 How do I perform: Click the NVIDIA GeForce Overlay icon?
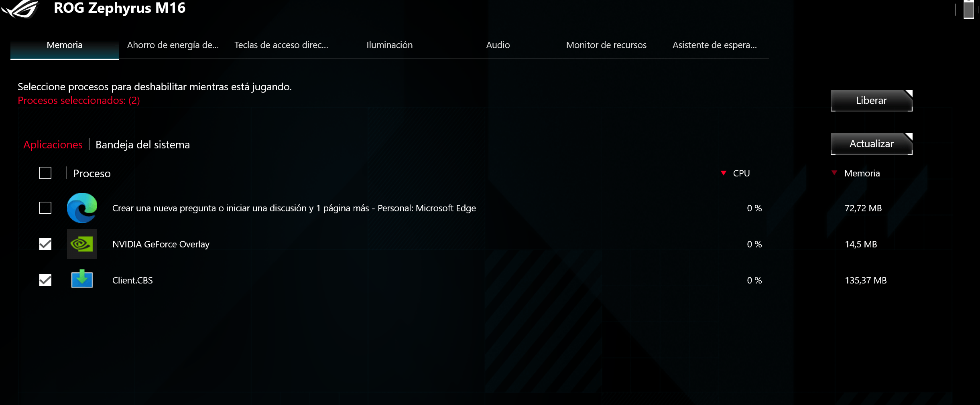(82, 244)
